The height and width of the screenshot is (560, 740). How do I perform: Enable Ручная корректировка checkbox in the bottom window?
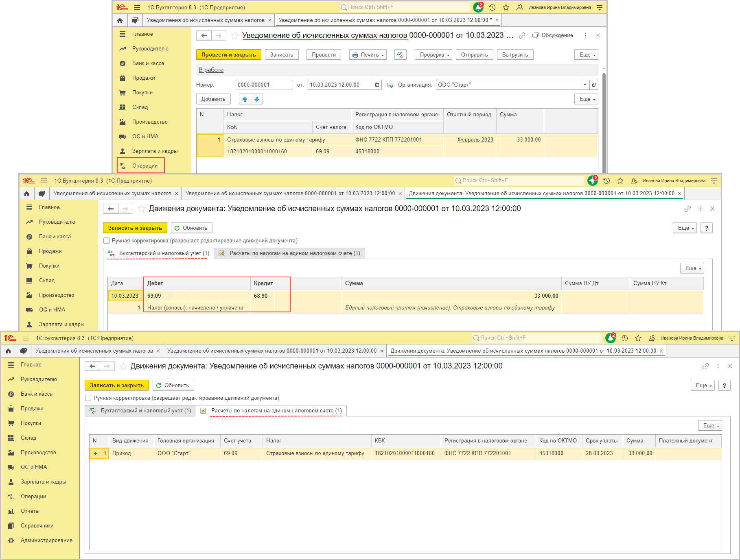point(88,398)
